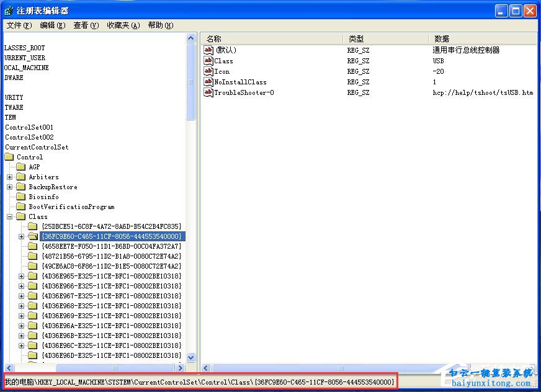Expand the {36FC9E60-C465-11CF-8056-444553540000} key
Image resolution: width=541 pixels, height=392 pixels.
click(x=22, y=236)
